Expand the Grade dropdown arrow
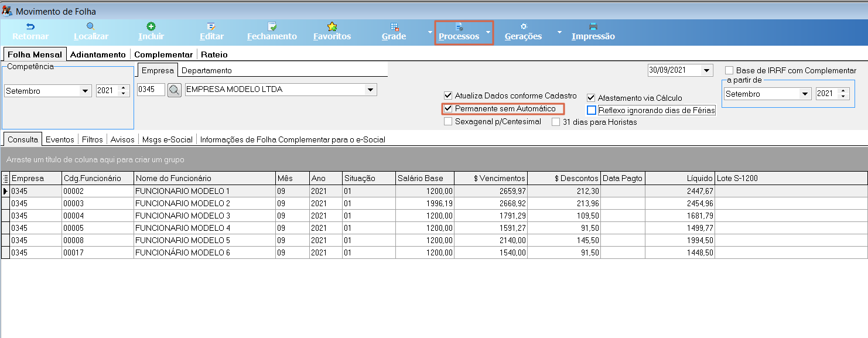The image size is (868, 338). point(430,32)
